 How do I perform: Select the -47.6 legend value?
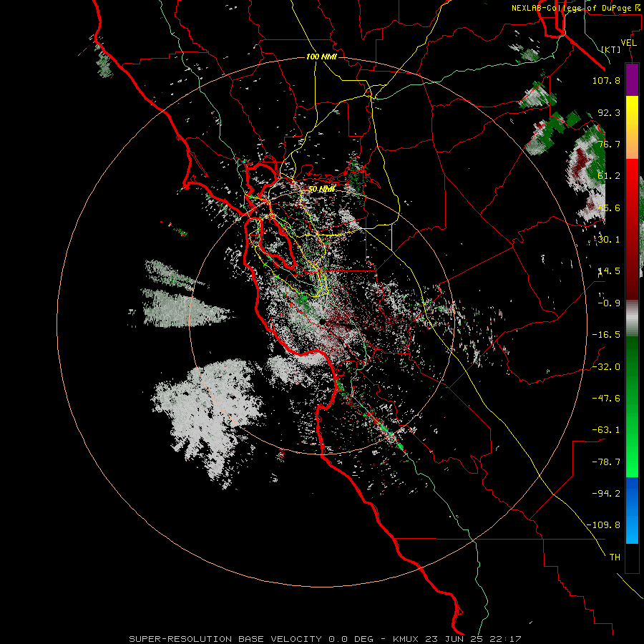coord(606,399)
